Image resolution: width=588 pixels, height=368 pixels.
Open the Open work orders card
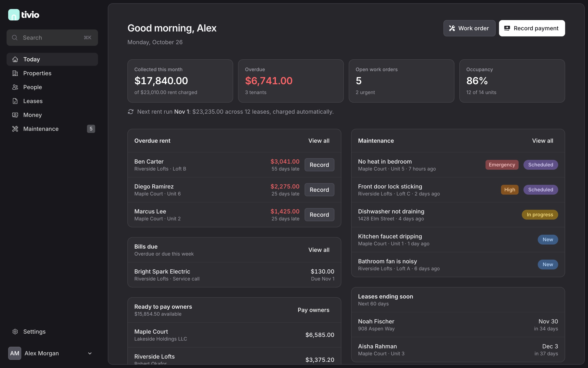pyautogui.click(x=401, y=81)
